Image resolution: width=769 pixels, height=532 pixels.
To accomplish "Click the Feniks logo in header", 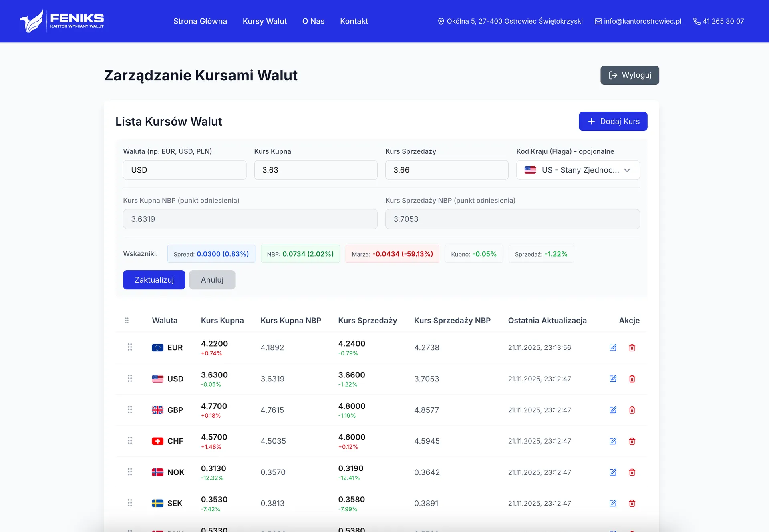I will coord(62,21).
